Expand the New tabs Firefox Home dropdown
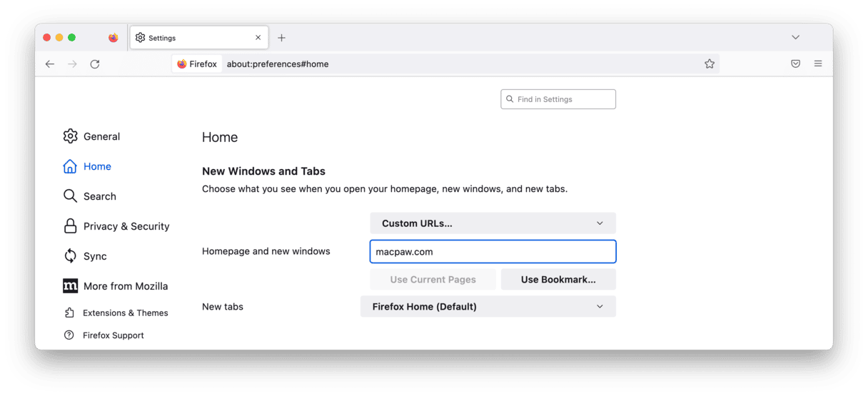868x396 pixels. click(488, 307)
